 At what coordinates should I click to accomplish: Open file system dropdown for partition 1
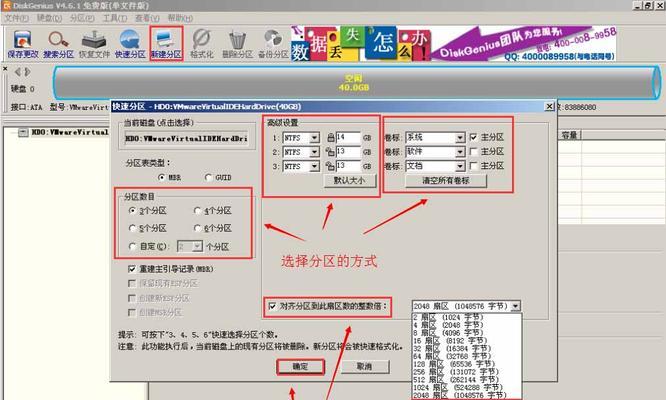tap(314, 138)
